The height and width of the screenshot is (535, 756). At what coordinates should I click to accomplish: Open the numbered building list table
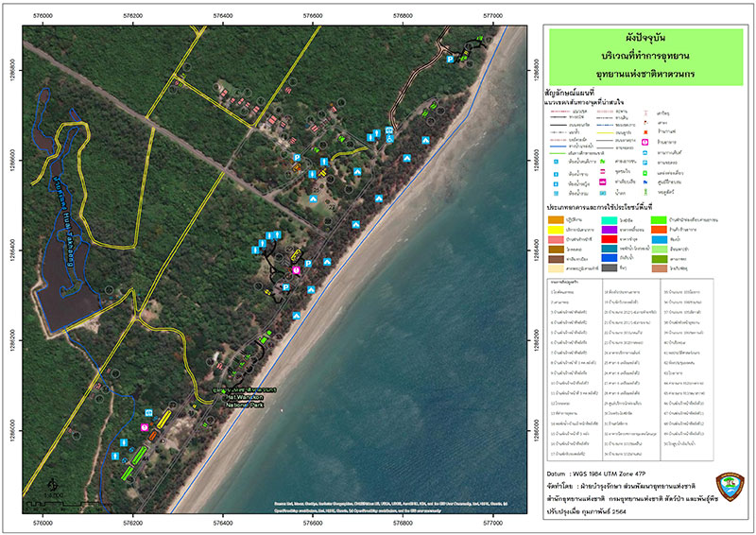pos(630,370)
